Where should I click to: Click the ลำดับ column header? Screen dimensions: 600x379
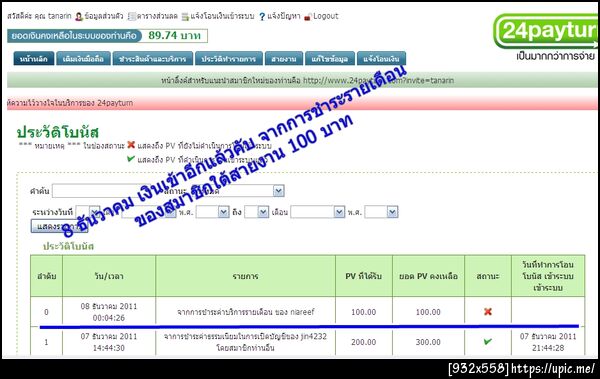(x=47, y=276)
